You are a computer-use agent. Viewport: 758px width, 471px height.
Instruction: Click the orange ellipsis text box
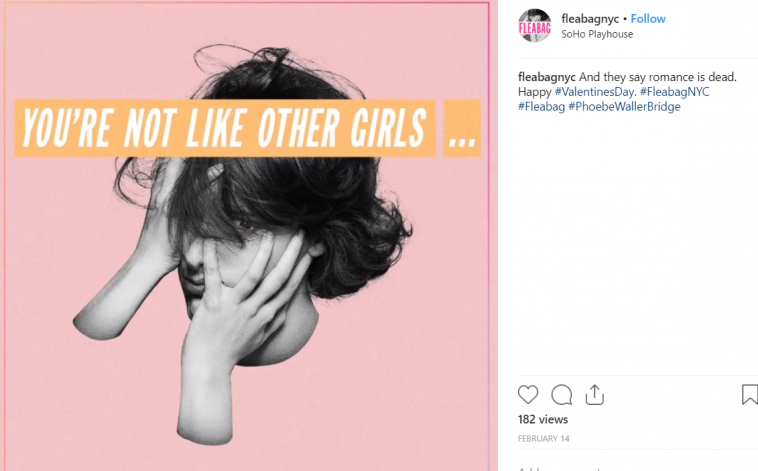[462, 128]
